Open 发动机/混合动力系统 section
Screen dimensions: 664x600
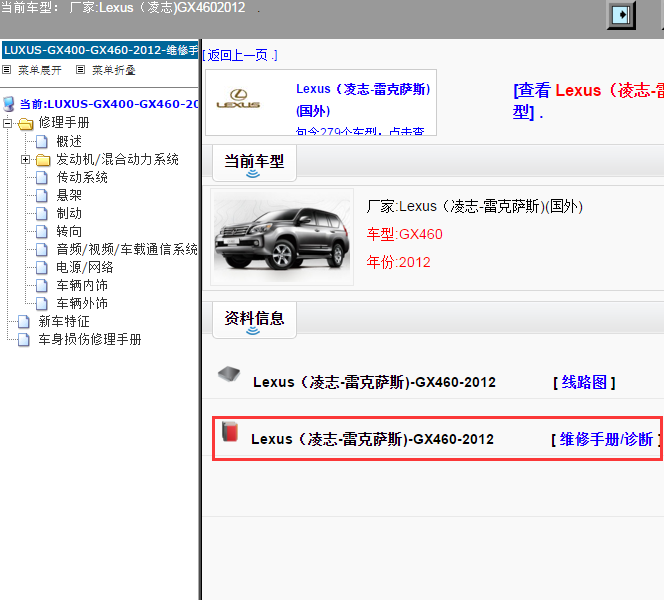[x=117, y=160]
